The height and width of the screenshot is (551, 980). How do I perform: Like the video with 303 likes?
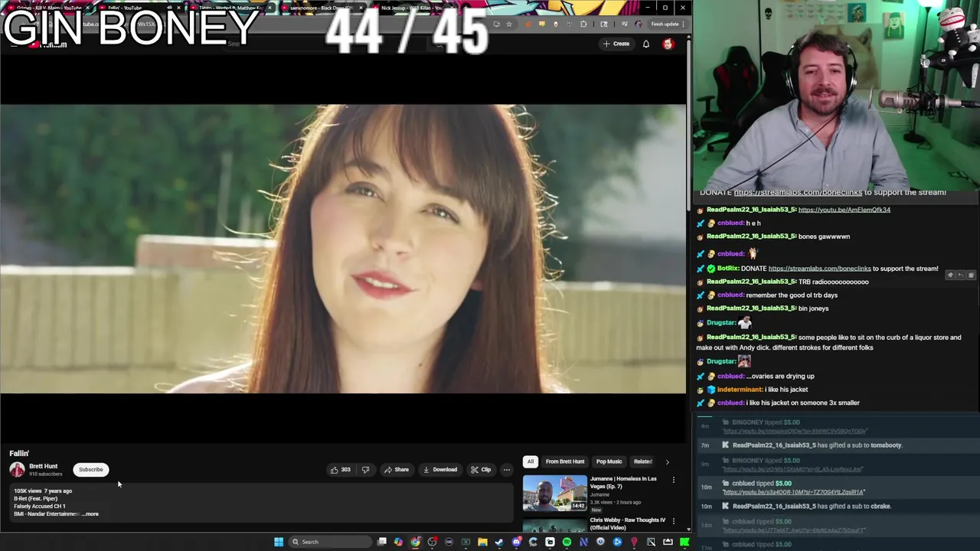pos(340,470)
